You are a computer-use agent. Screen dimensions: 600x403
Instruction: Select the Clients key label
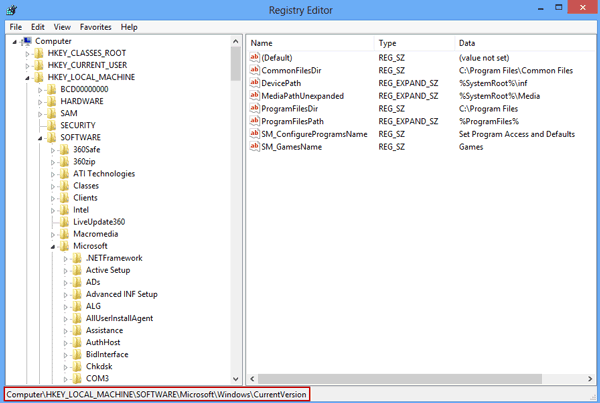coord(85,198)
